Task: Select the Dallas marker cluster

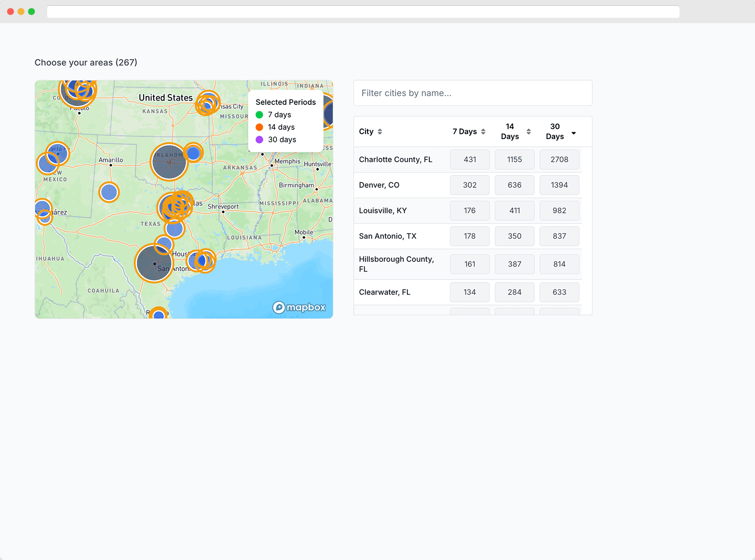Action: tap(175, 207)
